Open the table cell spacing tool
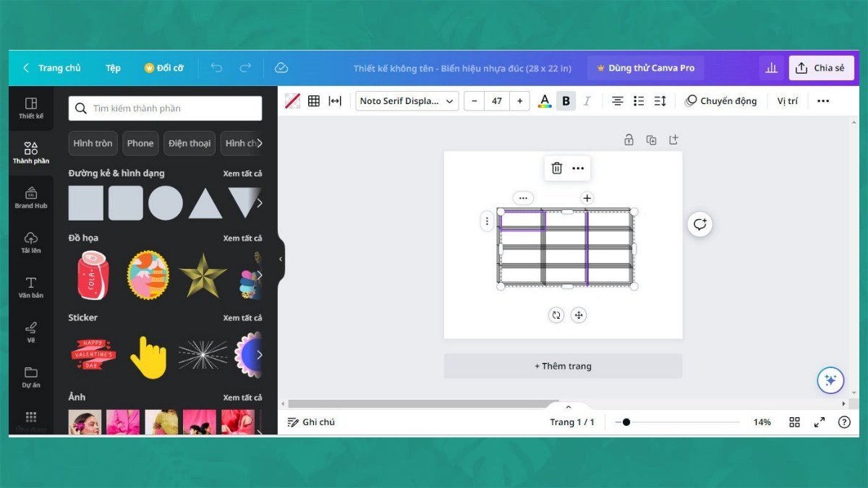868x488 pixels. (x=335, y=101)
